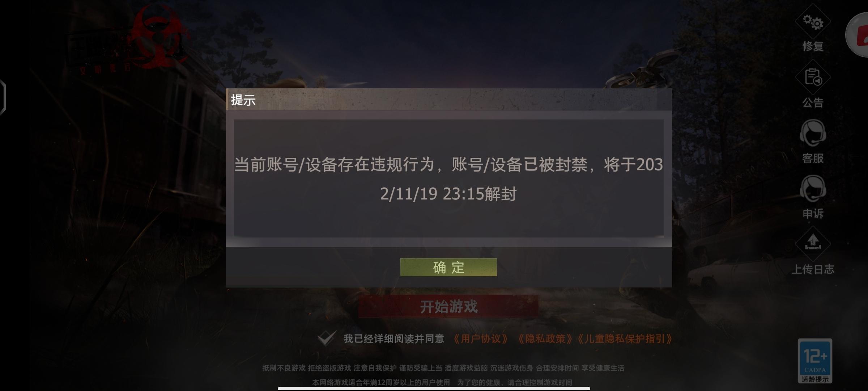Viewport: 868px width, 391px height.
Task: Open the 申诉 appeal headset icon
Action: tap(813, 189)
